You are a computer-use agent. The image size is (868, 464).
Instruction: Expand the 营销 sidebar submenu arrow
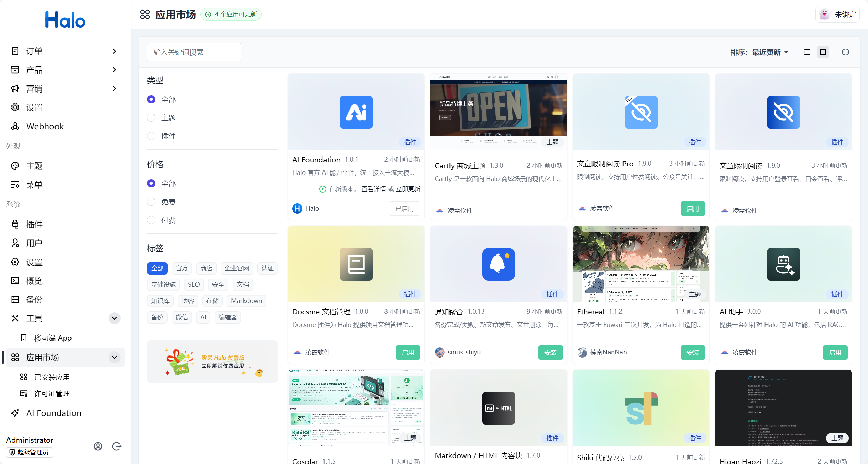(x=115, y=88)
